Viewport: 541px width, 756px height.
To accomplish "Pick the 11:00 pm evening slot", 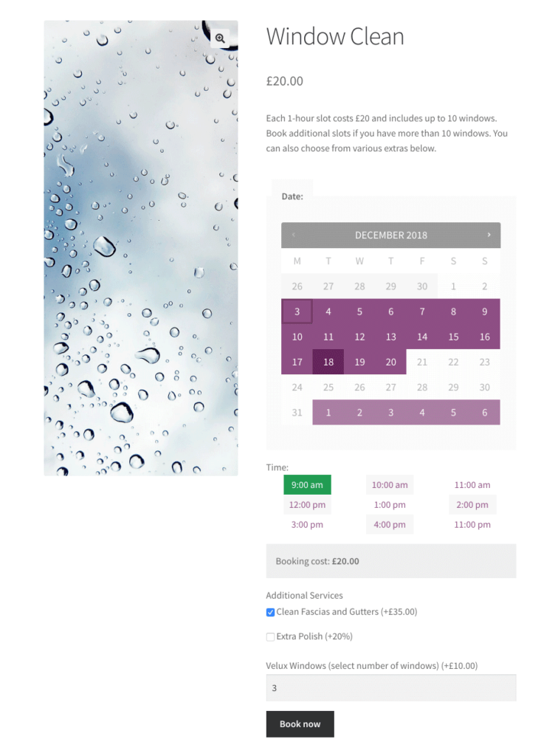I will click(x=472, y=524).
